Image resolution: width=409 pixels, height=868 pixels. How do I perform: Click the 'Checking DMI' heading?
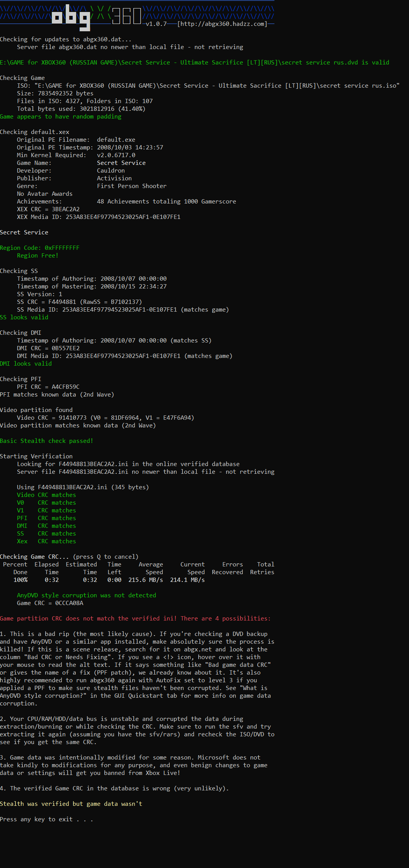pos(20,333)
